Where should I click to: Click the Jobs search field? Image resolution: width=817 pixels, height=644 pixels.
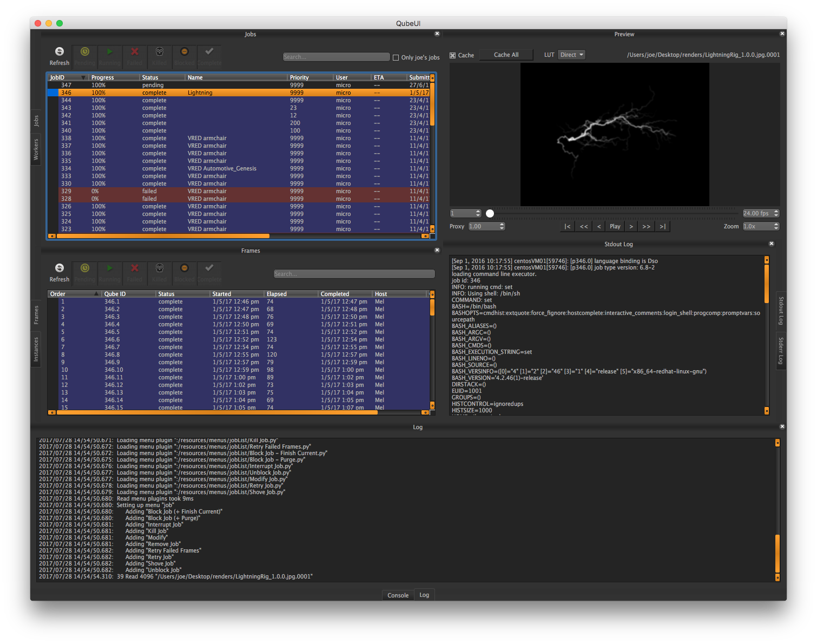coord(336,57)
